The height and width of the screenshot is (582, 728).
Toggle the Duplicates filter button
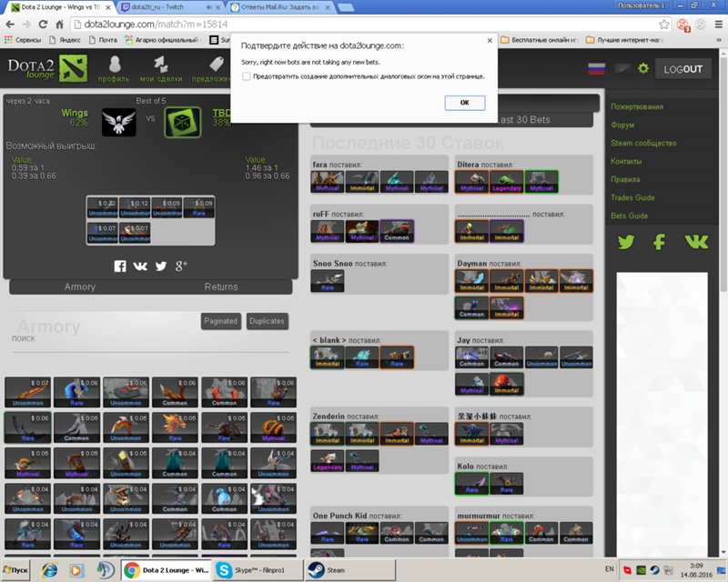(267, 321)
